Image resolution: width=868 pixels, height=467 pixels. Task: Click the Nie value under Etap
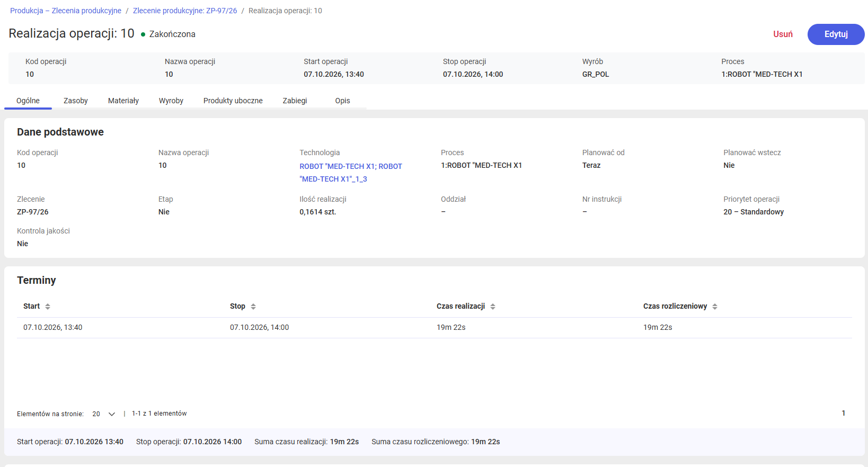coord(164,212)
